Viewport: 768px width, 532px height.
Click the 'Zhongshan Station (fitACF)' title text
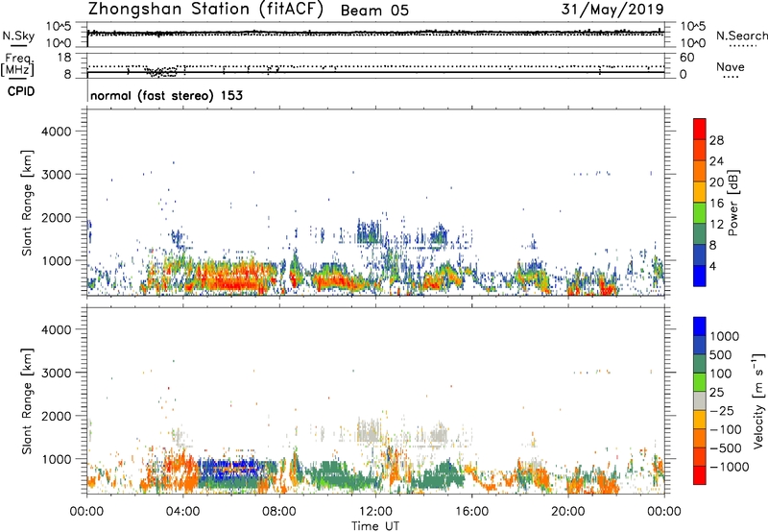coord(206,10)
